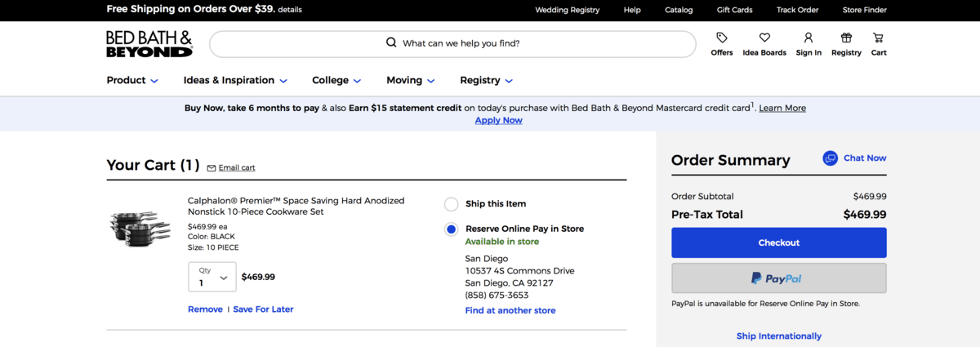Open the Moving menu
980x347 pixels.
[411, 80]
